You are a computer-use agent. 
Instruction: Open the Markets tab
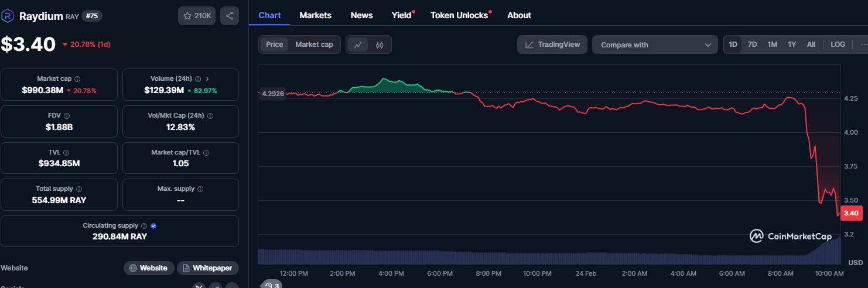click(315, 15)
